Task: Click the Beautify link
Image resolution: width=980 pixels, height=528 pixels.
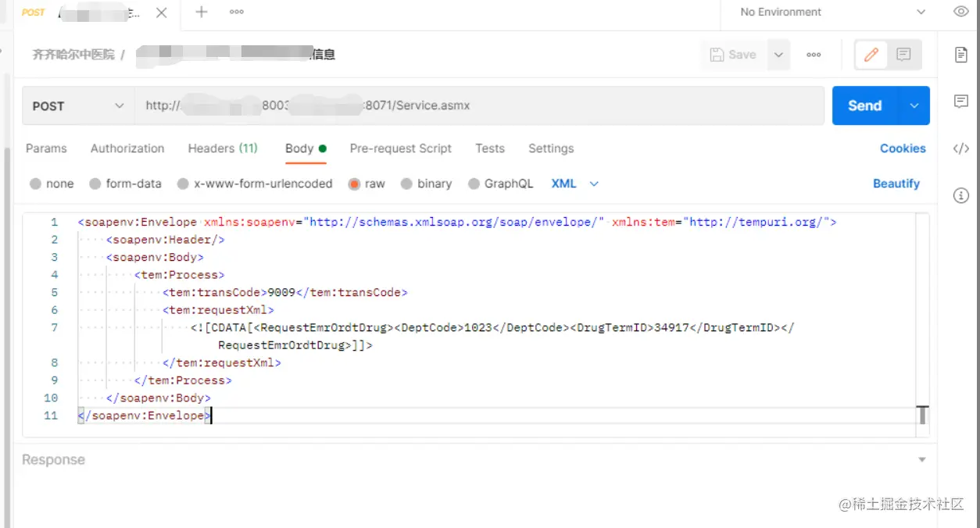Action: coord(896,184)
